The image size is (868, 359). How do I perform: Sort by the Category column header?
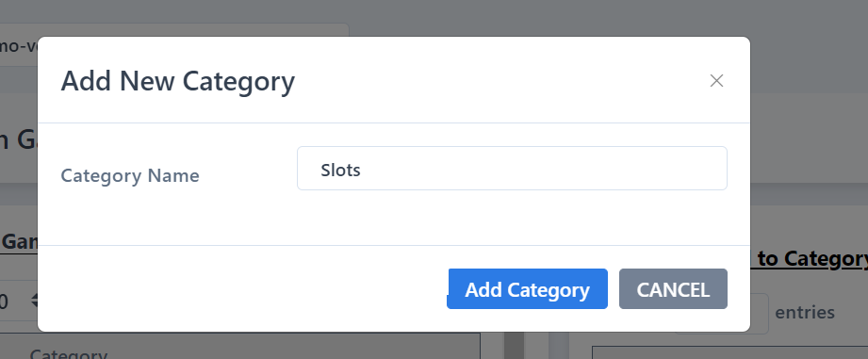(x=69, y=354)
